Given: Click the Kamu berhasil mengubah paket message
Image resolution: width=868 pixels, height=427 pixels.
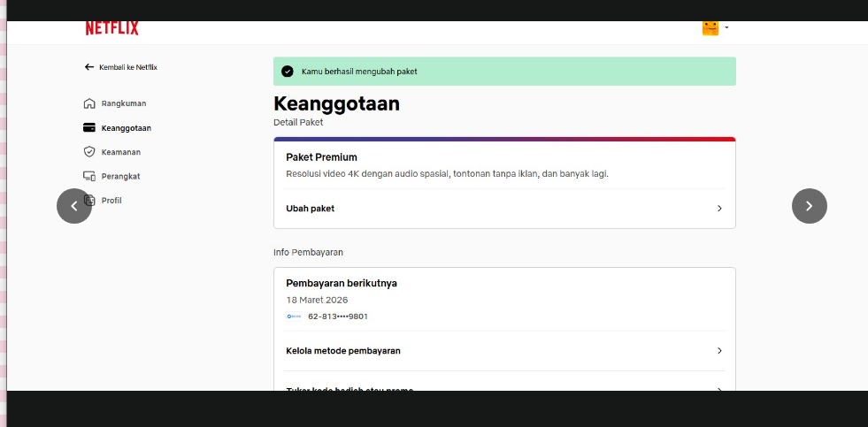Looking at the screenshot, I should click(359, 72).
